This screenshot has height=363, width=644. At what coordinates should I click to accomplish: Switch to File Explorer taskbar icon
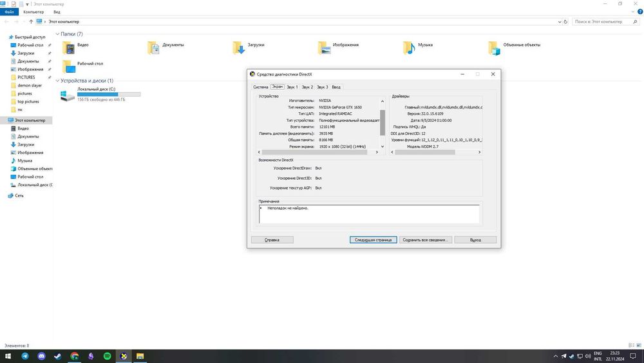(x=140, y=356)
